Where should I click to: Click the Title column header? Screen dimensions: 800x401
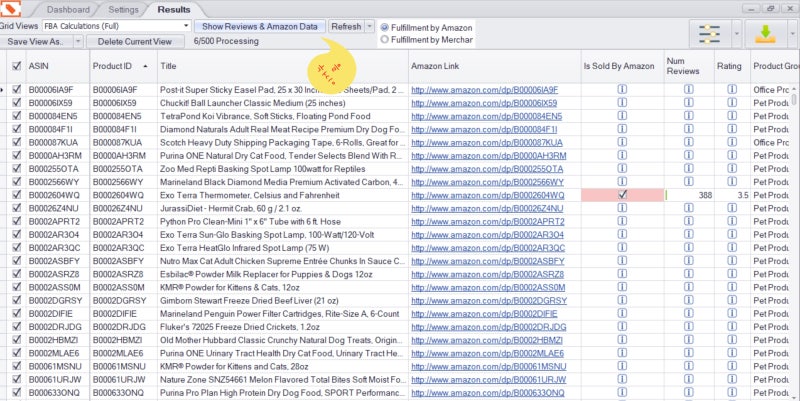pos(283,66)
